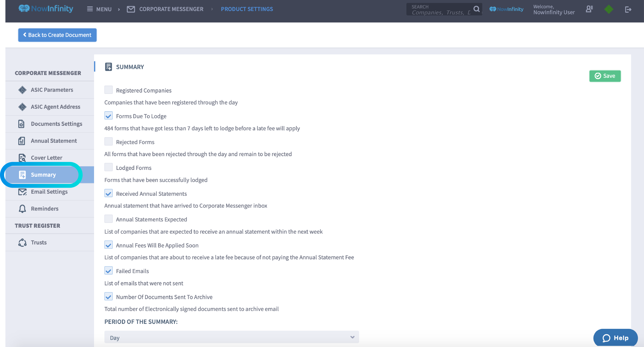Go to Reminders section
This screenshot has width=644, height=347.
50,209
